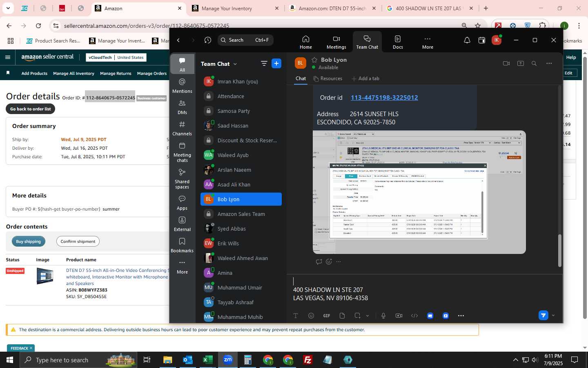Click the blue new chat plus button
588x368 pixels.
click(x=276, y=63)
